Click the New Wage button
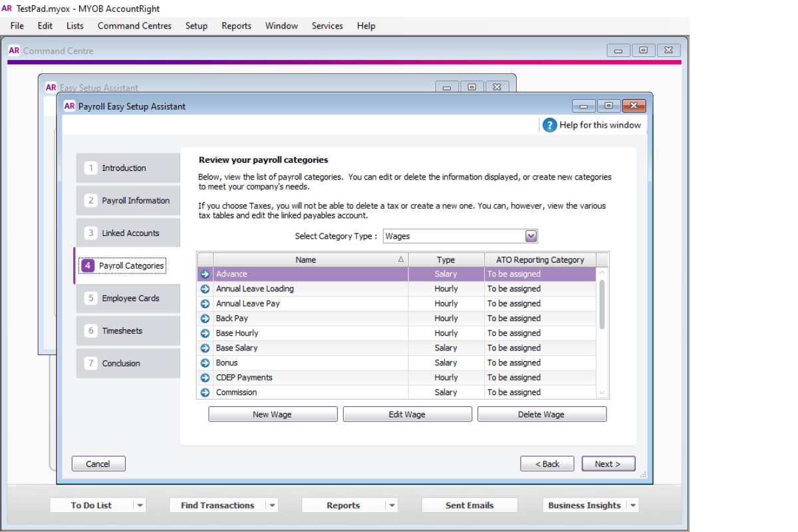Image resolution: width=798 pixels, height=532 pixels. [273, 414]
